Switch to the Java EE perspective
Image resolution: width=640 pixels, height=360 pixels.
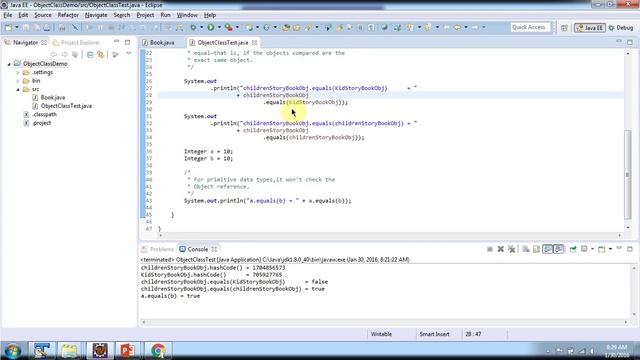589,28
